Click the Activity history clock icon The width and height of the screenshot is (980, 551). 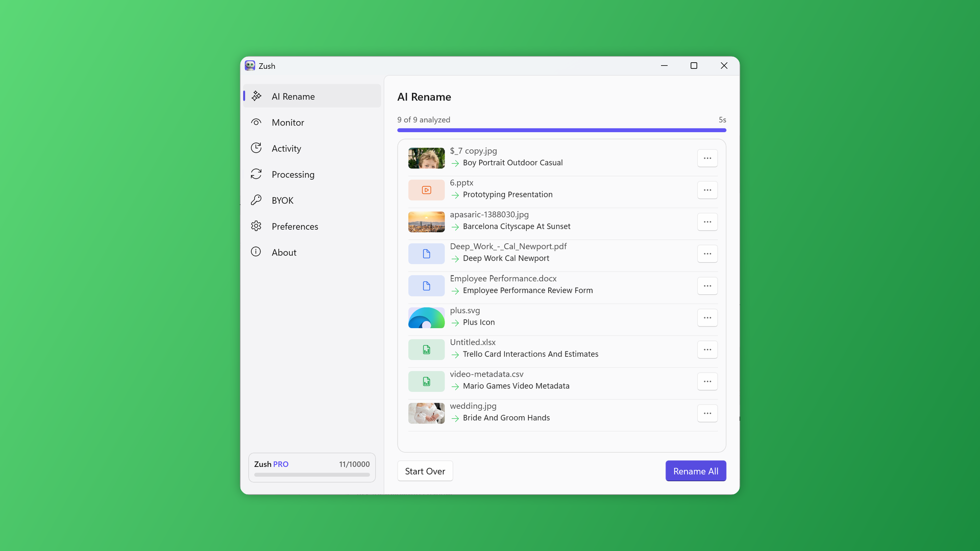point(257,148)
